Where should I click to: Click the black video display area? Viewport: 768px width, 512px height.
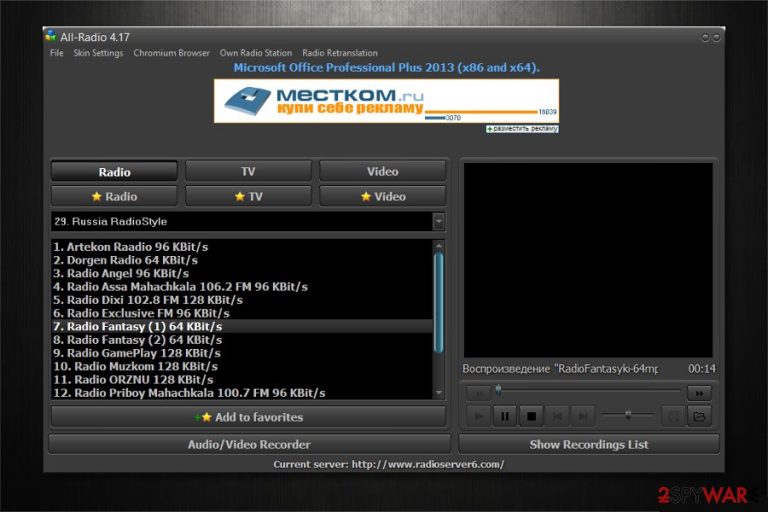(x=588, y=260)
